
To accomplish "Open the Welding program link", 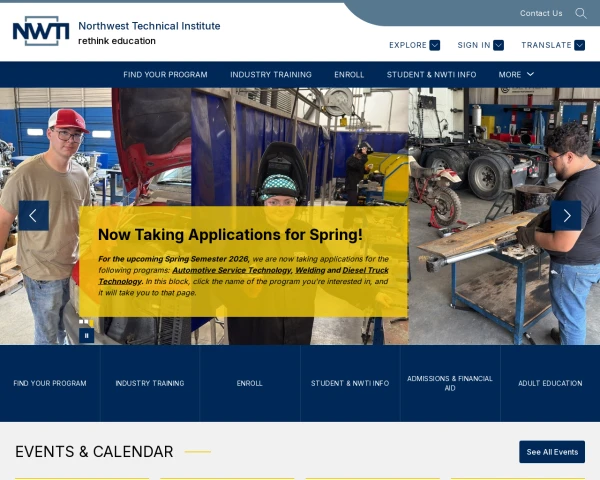I will 309,270.
